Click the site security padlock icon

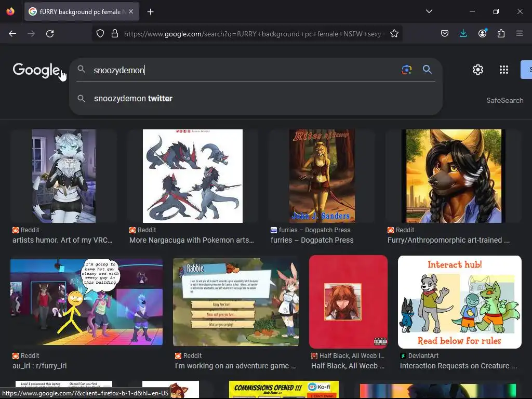115,34
